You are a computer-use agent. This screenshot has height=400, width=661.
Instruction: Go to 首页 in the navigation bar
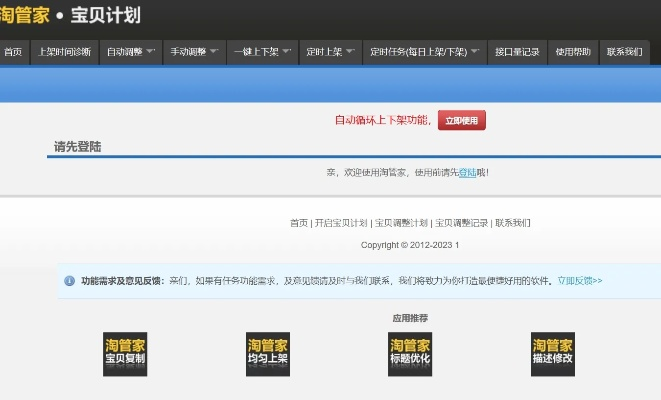tap(13, 52)
